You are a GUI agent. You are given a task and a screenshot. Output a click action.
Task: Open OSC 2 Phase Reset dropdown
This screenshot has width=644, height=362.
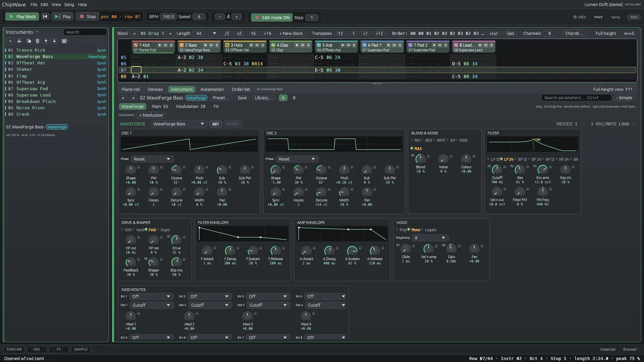pos(297,159)
